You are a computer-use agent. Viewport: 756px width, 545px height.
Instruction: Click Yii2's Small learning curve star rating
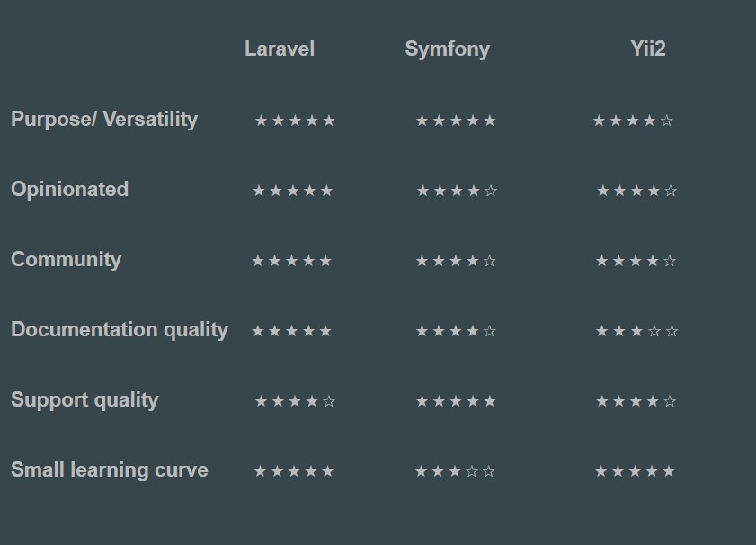[x=635, y=471]
